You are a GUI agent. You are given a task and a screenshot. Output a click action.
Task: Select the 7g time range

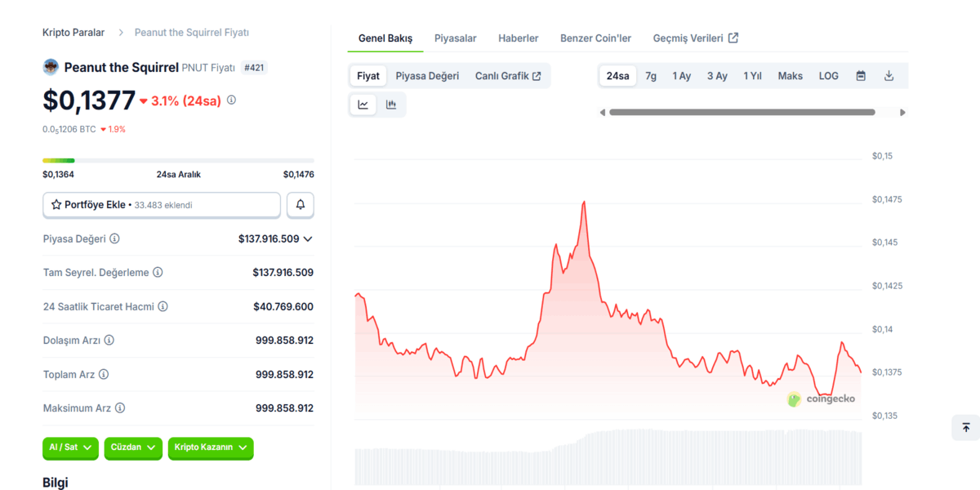651,76
